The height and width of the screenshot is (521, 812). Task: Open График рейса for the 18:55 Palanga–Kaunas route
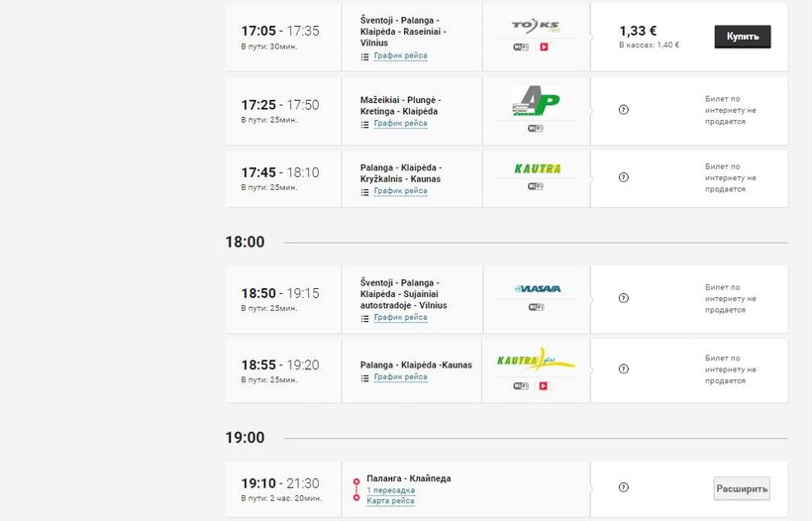[x=400, y=377]
